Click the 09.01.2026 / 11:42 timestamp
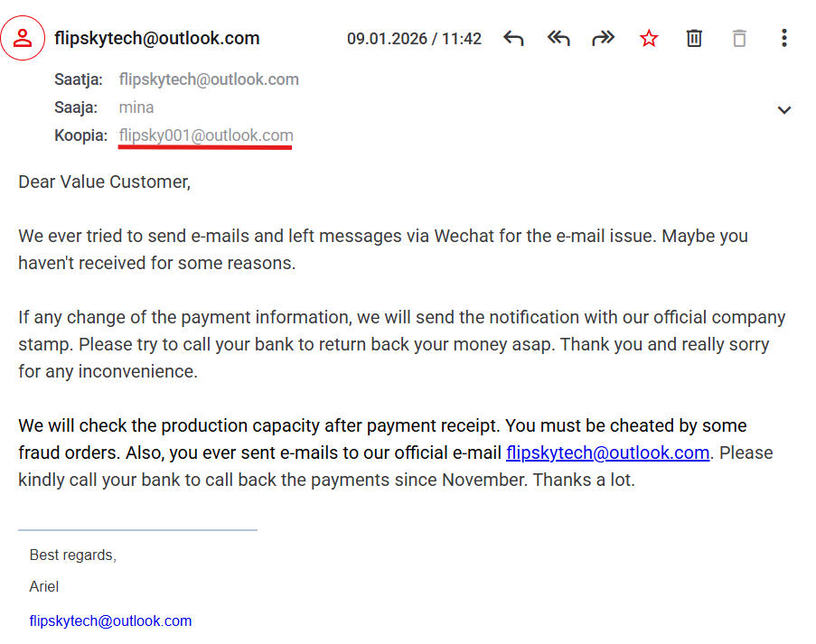Image resolution: width=816 pixels, height=644 pixels. (414, 39)
